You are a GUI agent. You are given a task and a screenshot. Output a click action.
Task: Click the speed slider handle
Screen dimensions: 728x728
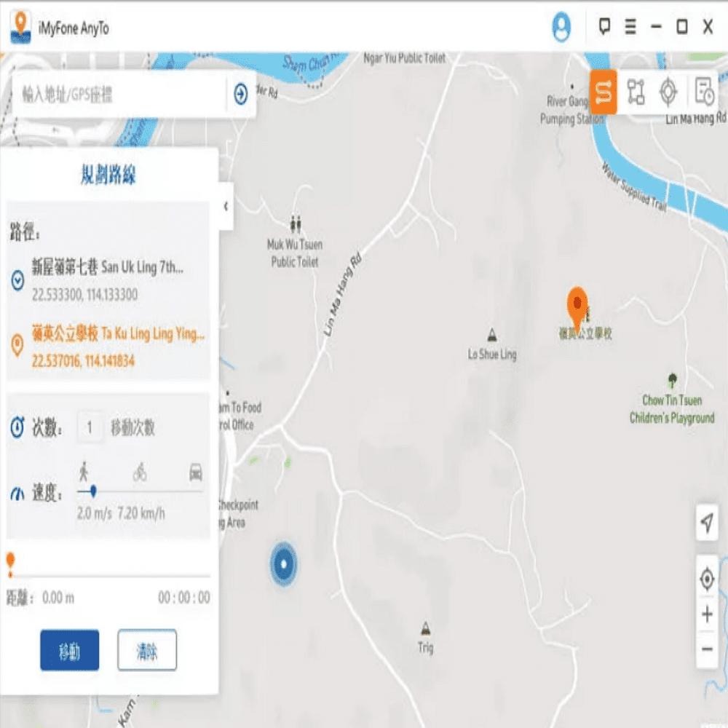click(95, 489)
